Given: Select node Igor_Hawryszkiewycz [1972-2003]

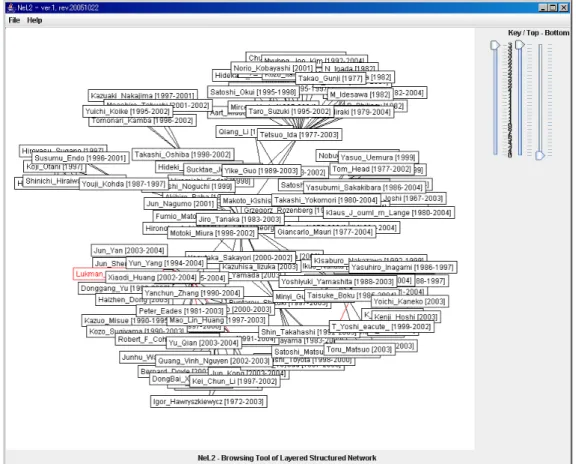Looking at the screenshot, I should click(208, 401).
